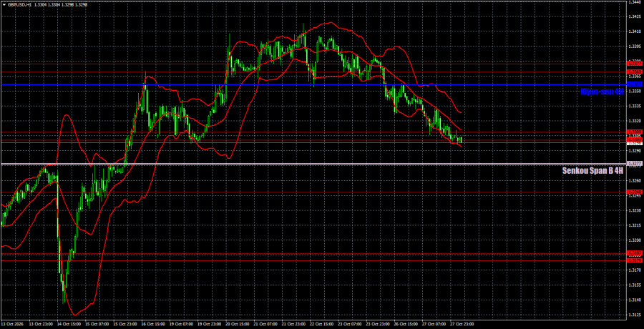Select the Senkou Span B 4H label
This screenshot has height=329, width=644.
592,171
